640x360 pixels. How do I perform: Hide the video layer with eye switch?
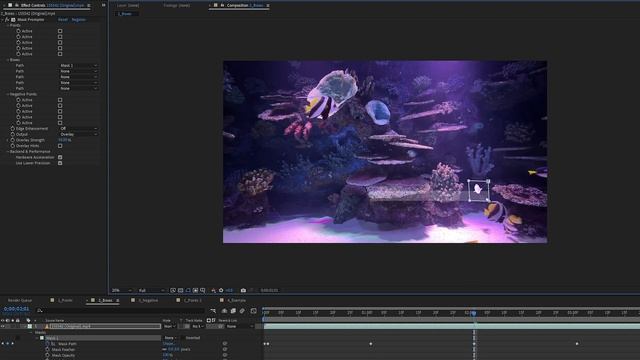pyautogui.click(x=2, y=327)
